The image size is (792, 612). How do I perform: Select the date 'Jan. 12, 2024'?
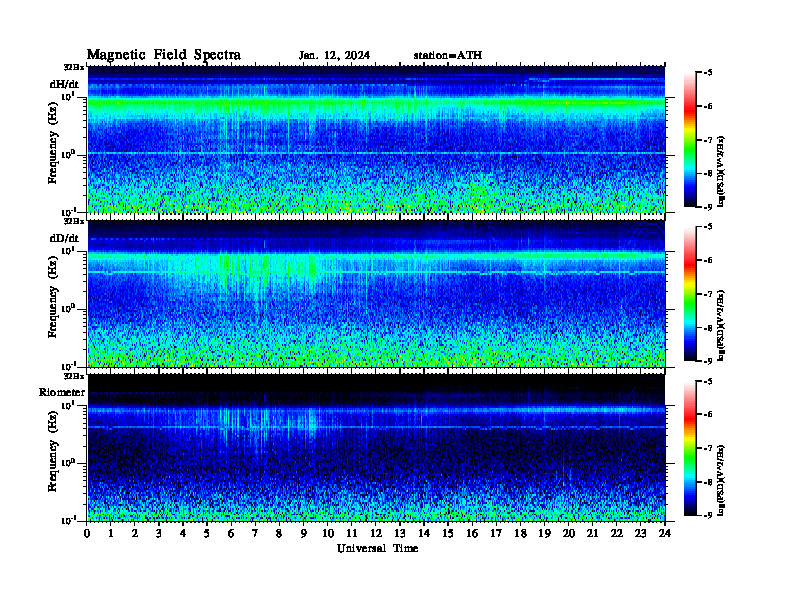point(334,56)
